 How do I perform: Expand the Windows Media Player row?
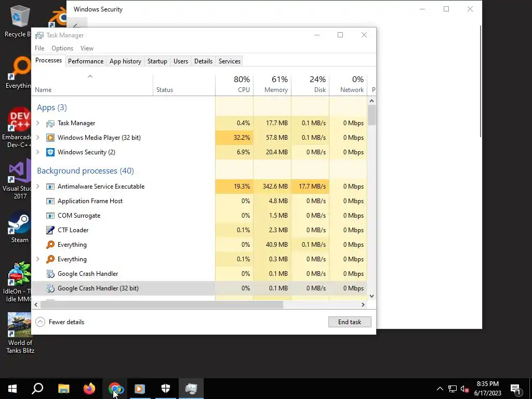click(38, 137)
